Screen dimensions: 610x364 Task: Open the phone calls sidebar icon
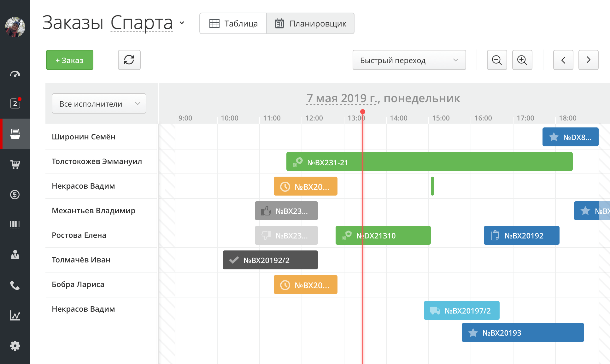(15, 285)
